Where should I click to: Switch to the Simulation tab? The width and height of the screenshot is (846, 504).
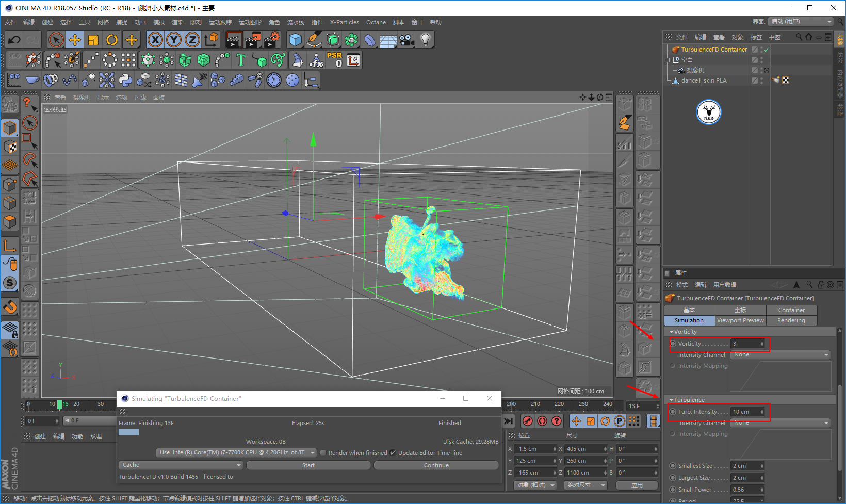689,320
